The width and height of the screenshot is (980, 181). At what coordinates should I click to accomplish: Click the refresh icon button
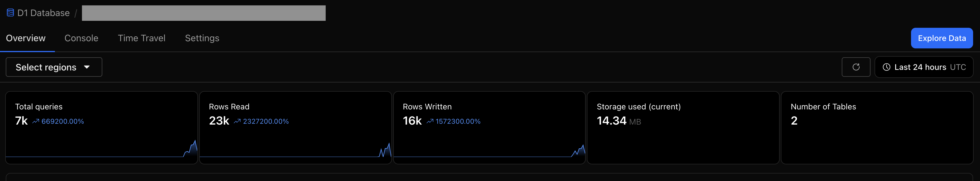(856, 67)
